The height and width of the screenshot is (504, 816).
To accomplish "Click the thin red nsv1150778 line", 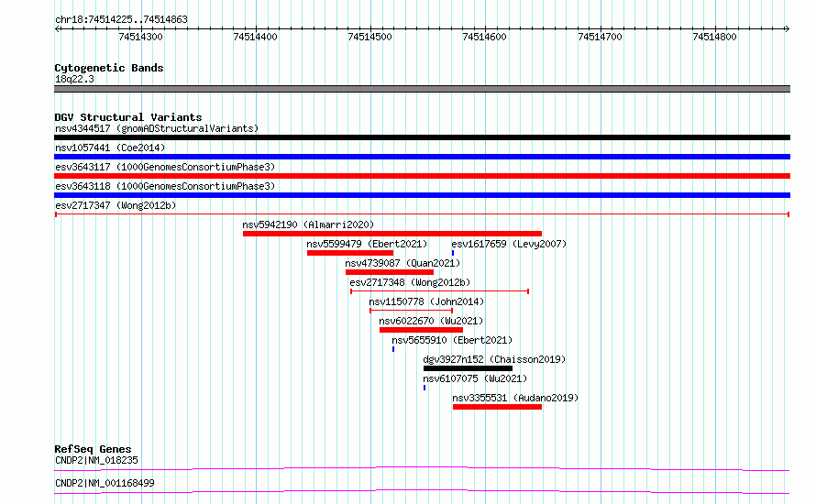I will (x=411, y=311).
